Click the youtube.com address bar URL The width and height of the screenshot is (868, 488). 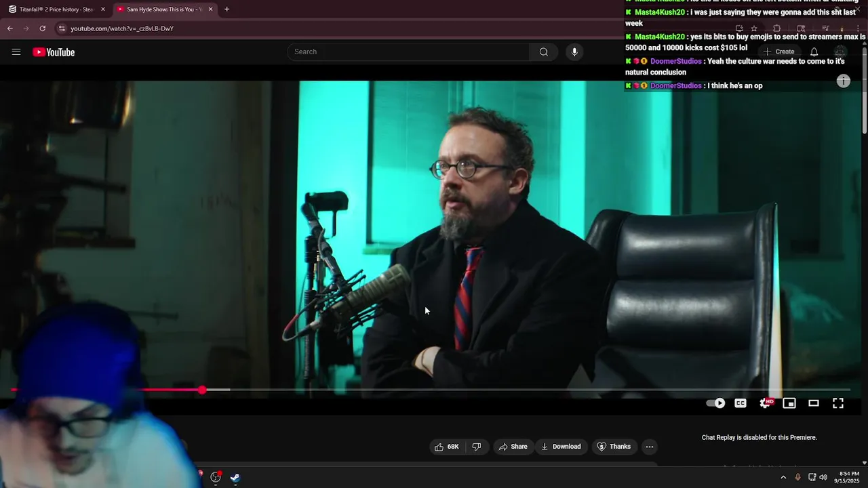(122, 28)
